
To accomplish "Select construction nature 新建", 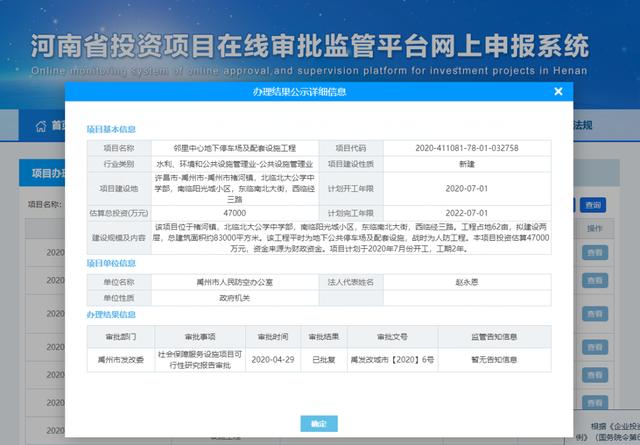I will [467, 164].
